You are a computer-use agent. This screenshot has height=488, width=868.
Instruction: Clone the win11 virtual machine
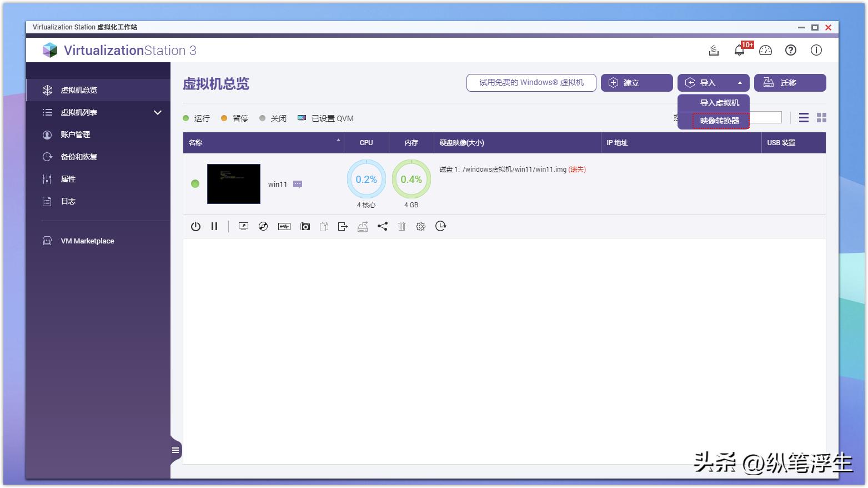click(x=324, y=226)
